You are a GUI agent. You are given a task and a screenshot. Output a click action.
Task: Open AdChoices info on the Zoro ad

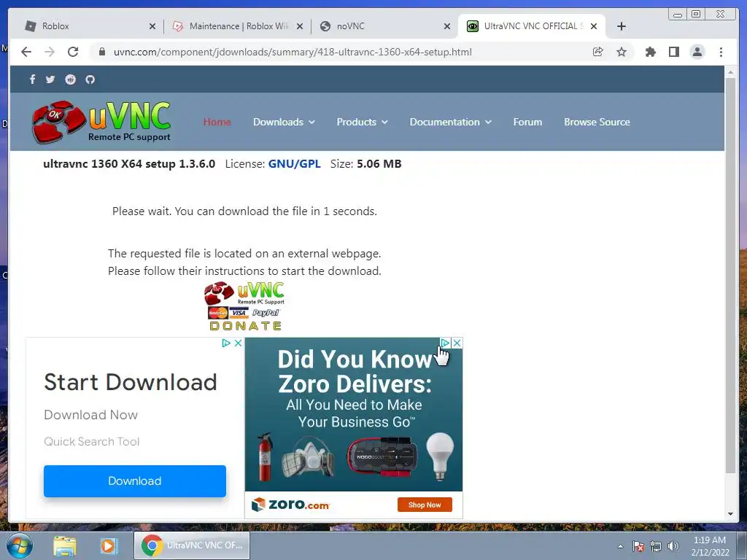tap(445, 343)
